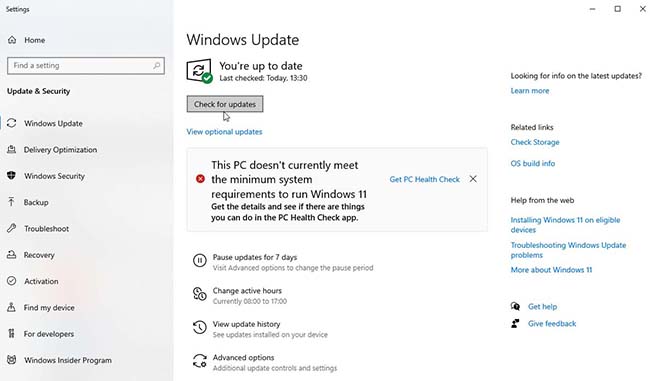Click the For developers tools icon
This screenshot has width=650, height=381.
[x=12, y=333]
